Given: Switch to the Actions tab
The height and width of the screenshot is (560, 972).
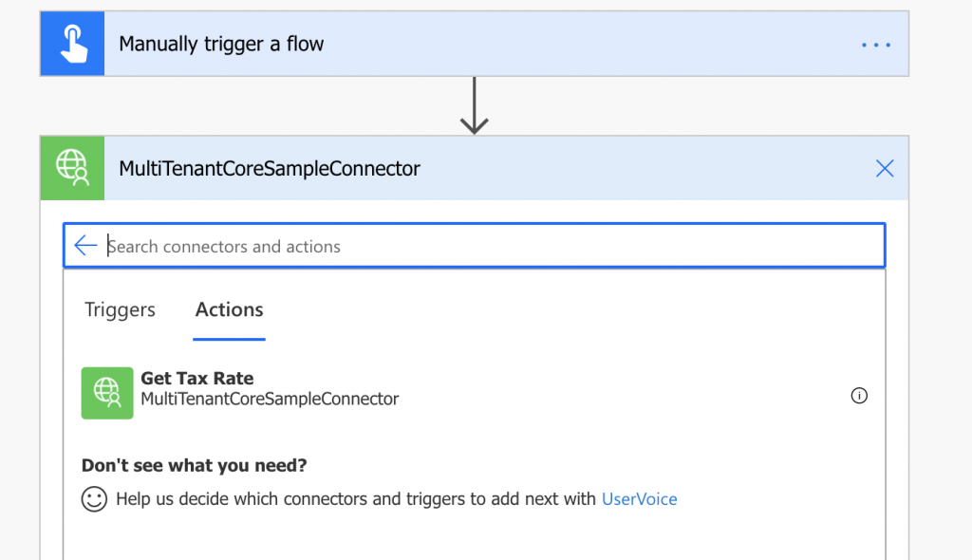Looking at the screenshot, I should (x=229, y=309).
